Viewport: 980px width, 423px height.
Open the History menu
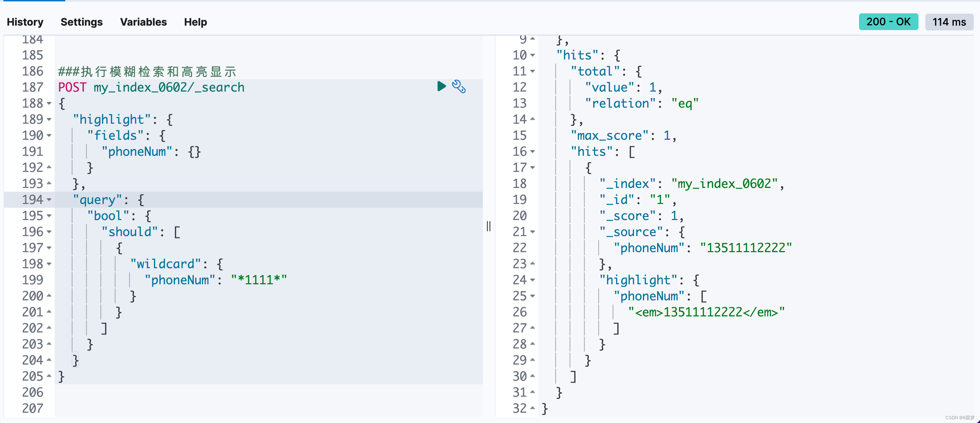tap(25, 22)
